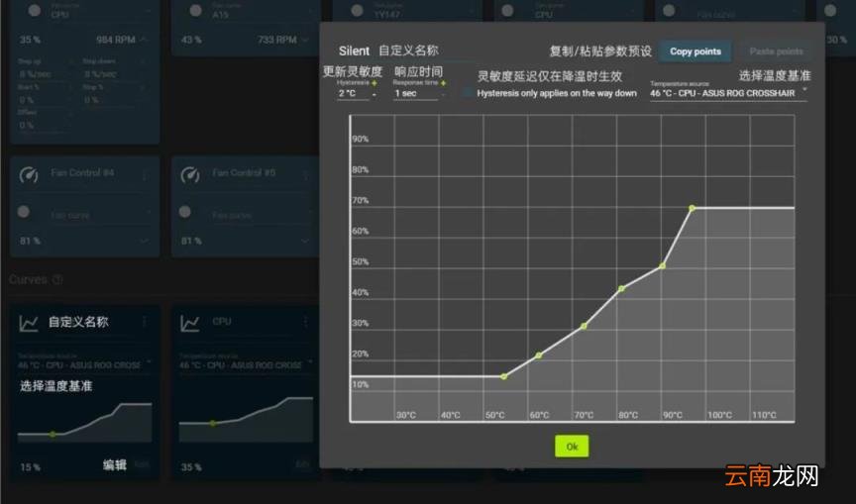Open the dialog's Temperature source dropdown
This screenshot has height=504, width=856.
pyautogui.click(x=728, y=93)
